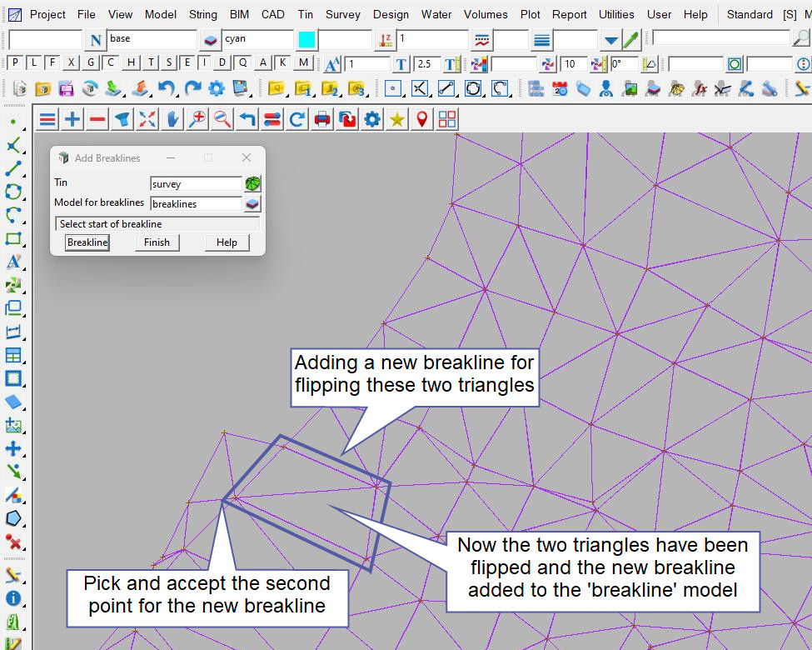The height and width of the screenshot is (650, 812).
Task: Toggle the G snap button
Action: tap(91, 62)
